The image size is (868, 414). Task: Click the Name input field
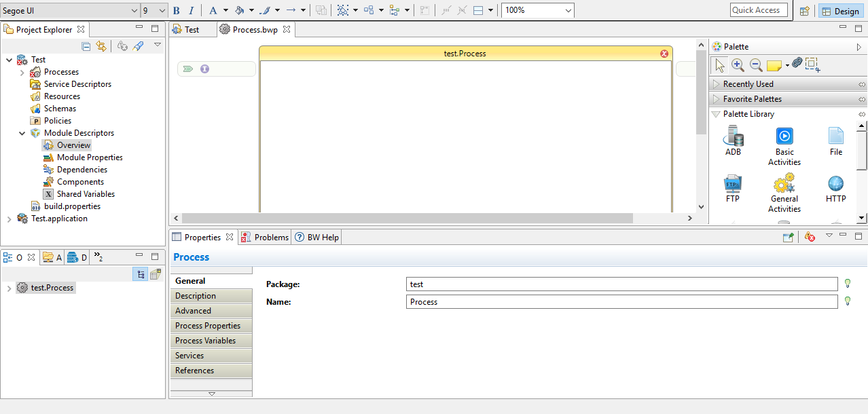click(622, 301)
